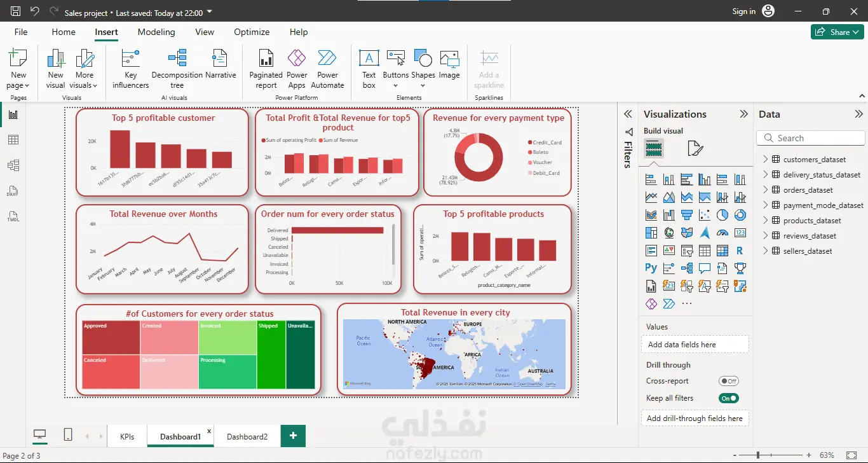Select the Ribbon chart visual
Viewport: 868px width, 463px height.
pyautogui.click(x=651, y=215)
